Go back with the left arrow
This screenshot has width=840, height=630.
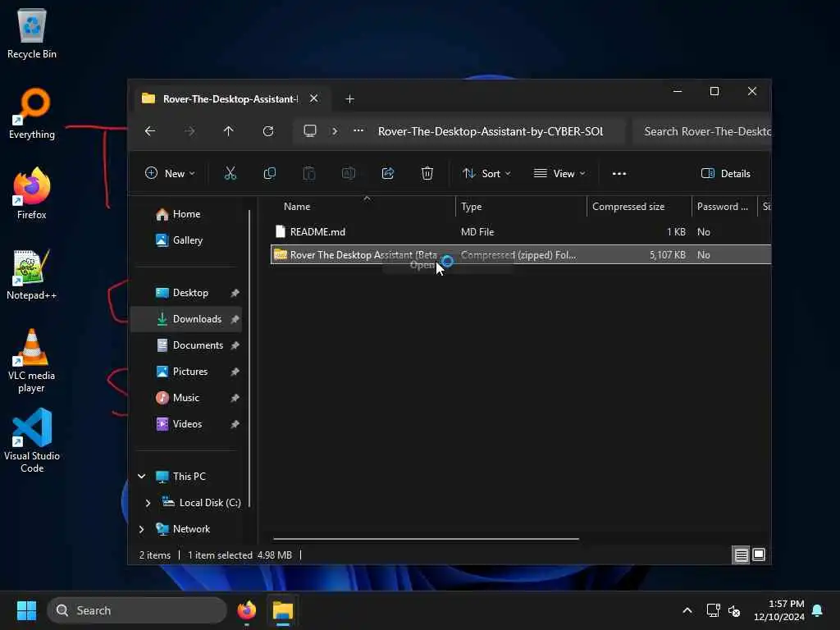click(150, 130)
